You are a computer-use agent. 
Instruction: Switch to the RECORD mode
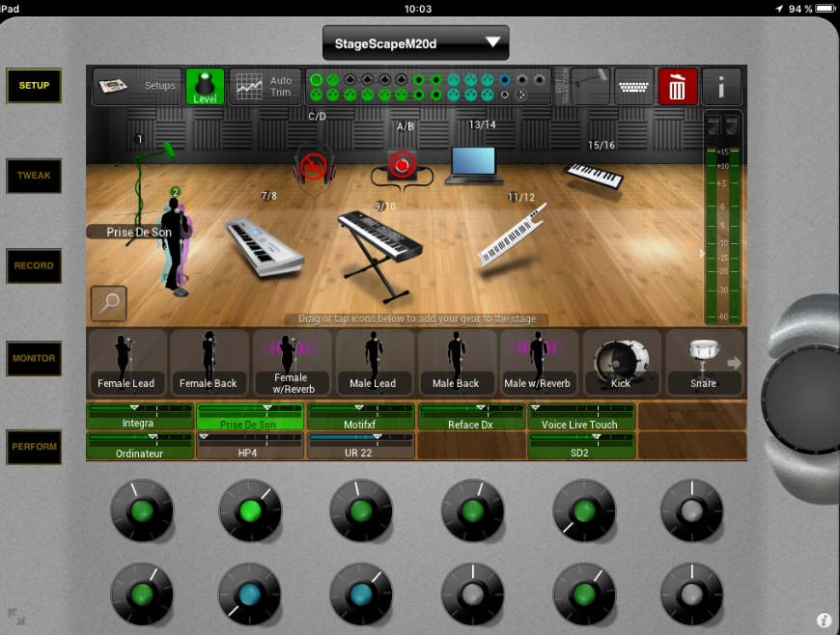(x=34, y=266)
